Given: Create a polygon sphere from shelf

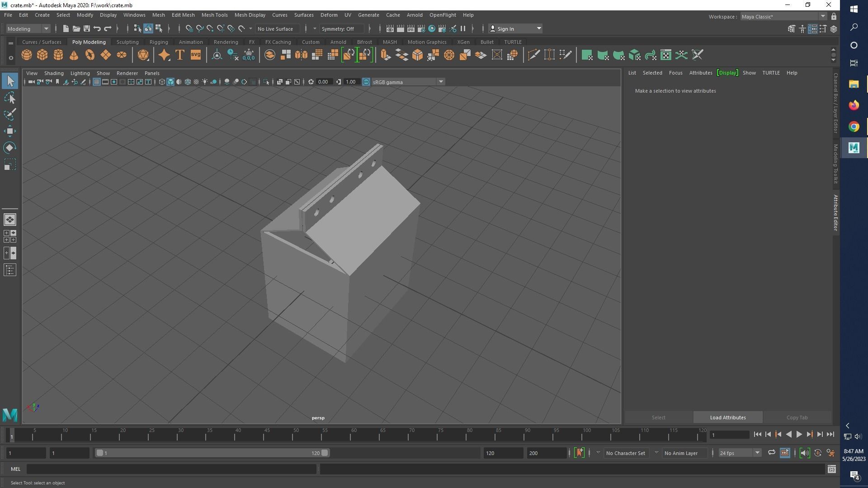Looking at the screenshot, I should click(27, 55).
